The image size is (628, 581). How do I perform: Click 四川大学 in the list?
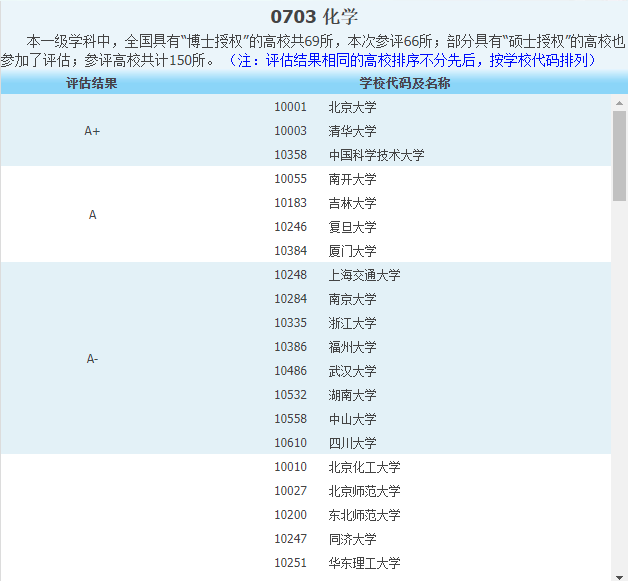click(x=352, y=443)
